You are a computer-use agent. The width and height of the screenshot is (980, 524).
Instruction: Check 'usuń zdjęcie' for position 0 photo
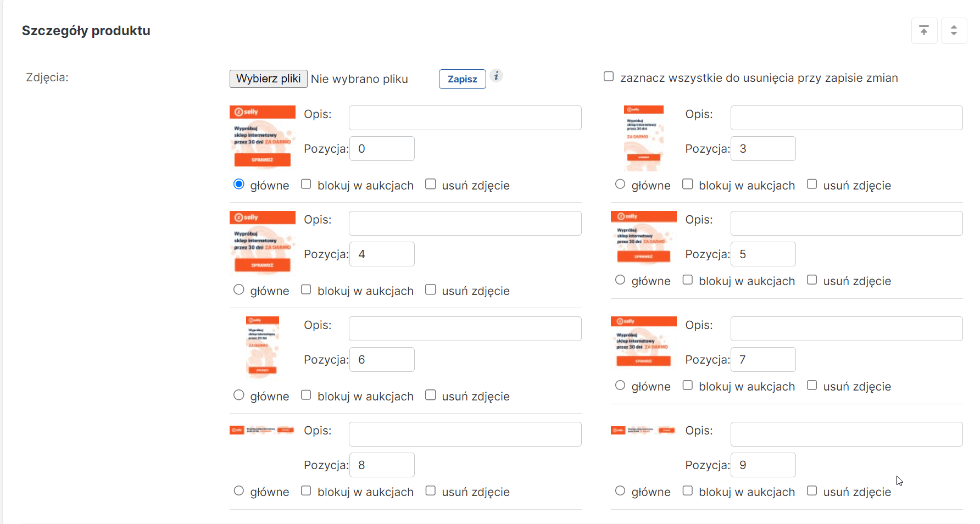click(431, 184)
